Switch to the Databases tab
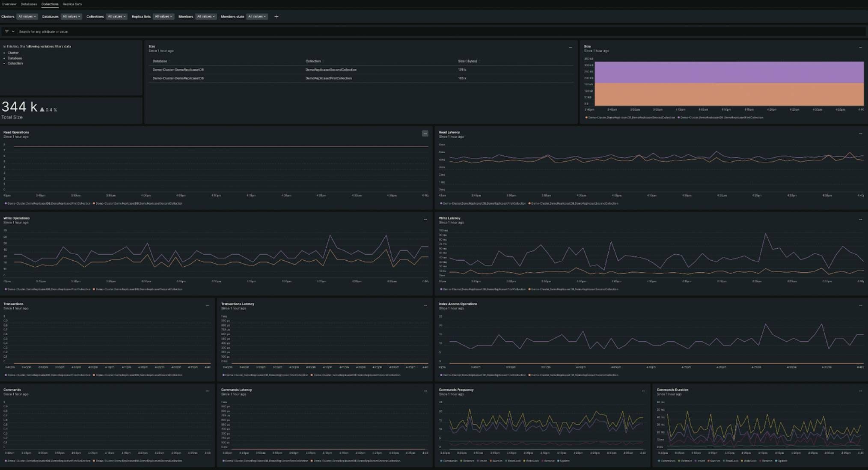This screenshot has height=470, width=868. [x=29, y=4]
